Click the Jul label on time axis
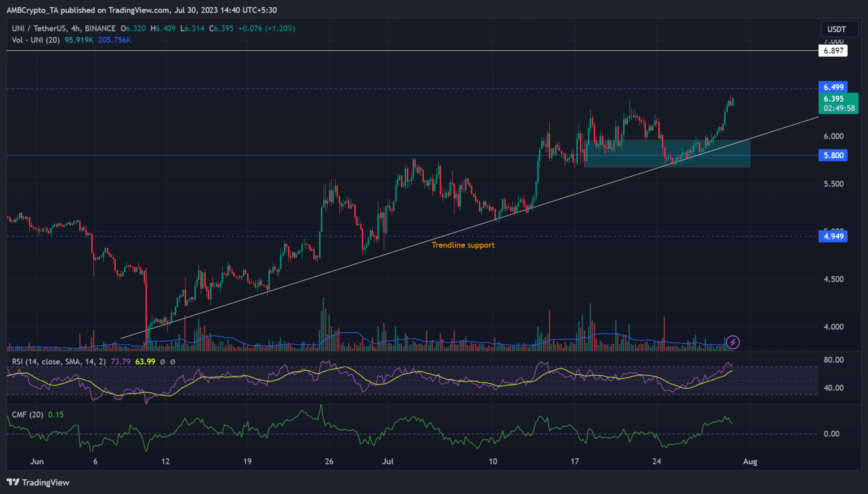Viewport: 868px width, 494px height. [x=388, y=461]
